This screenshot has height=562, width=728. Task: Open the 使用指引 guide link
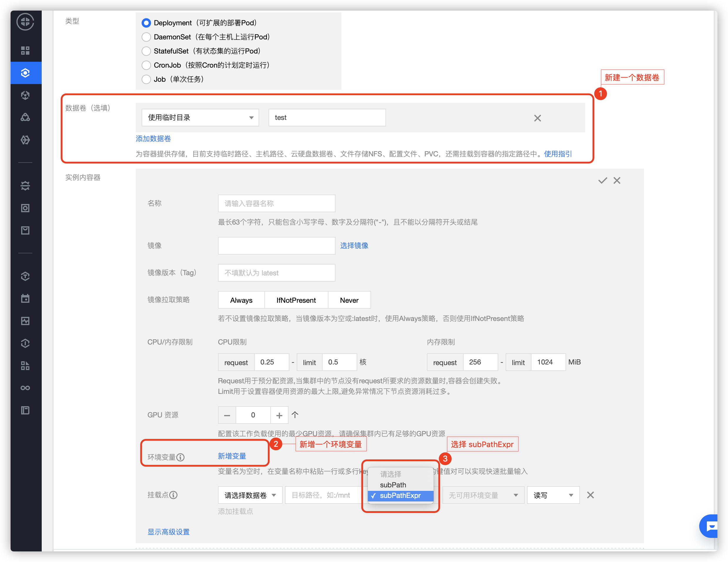click(x=558, y=154)
